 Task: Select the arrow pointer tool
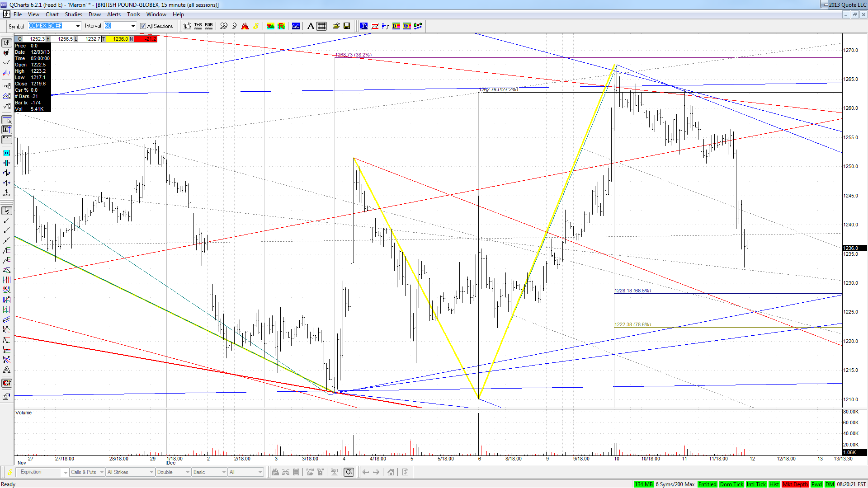pyautogui.click(x=6, y=211)
